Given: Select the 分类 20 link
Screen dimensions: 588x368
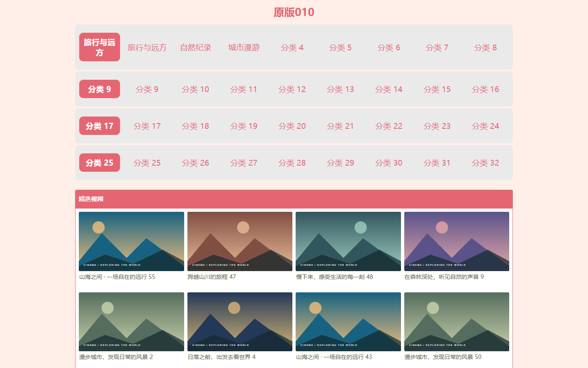Looking at the screenshot, I should [x=292, y=126].
